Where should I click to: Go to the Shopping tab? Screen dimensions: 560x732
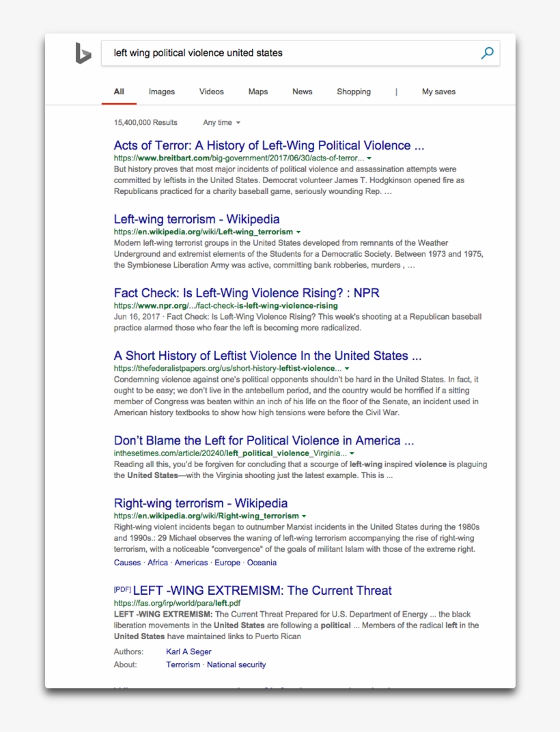pyautogui.click(x=354, y=91)
